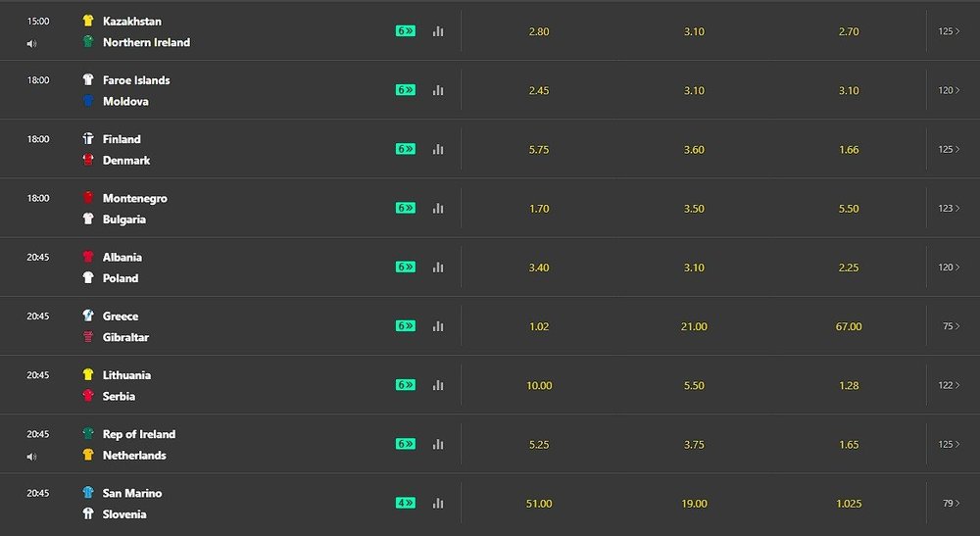Open stats chart for Kazakhstan vs Northern Ireland
This screenshot has width=980, height=536.
pos(438,31)
